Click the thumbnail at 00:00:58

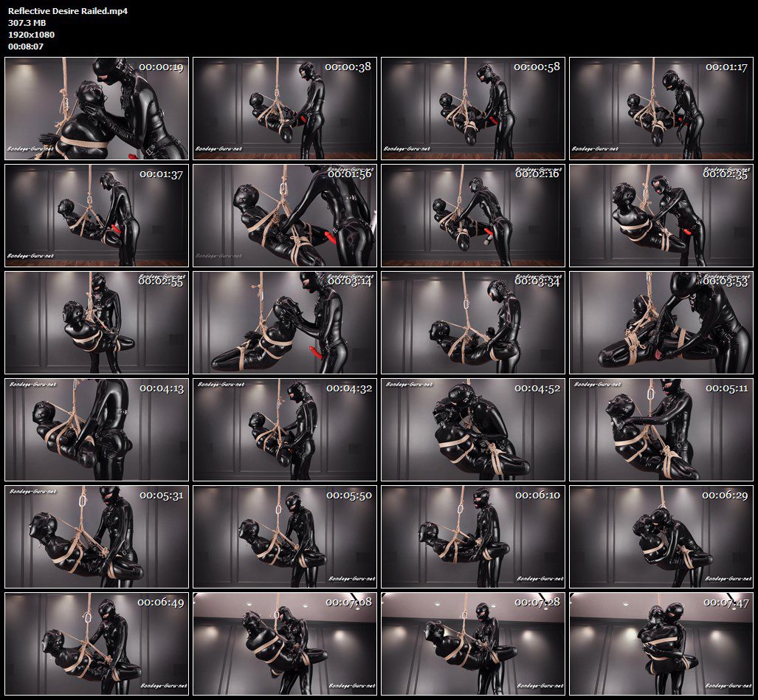[473, 109]
